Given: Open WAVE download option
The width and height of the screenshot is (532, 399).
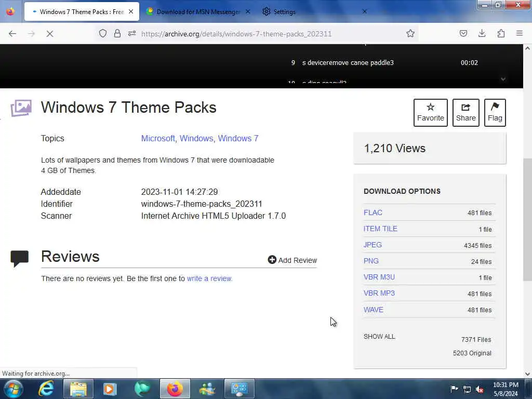Looking at the screenshot, I should click(x=373, y=310).
